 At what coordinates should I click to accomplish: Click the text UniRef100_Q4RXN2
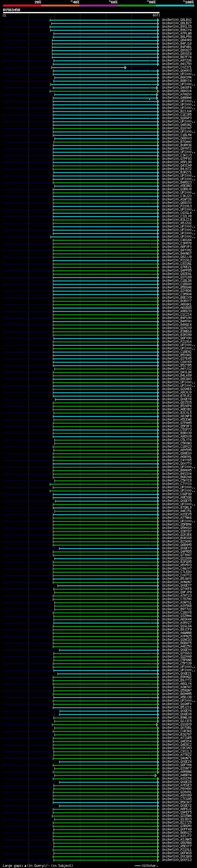coord(177,125)
